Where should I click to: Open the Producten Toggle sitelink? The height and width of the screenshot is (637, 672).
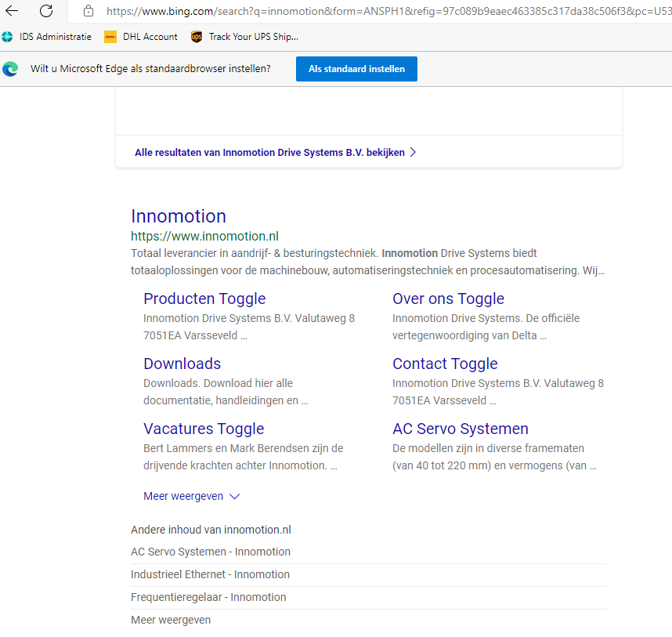[x=204, y=299]
